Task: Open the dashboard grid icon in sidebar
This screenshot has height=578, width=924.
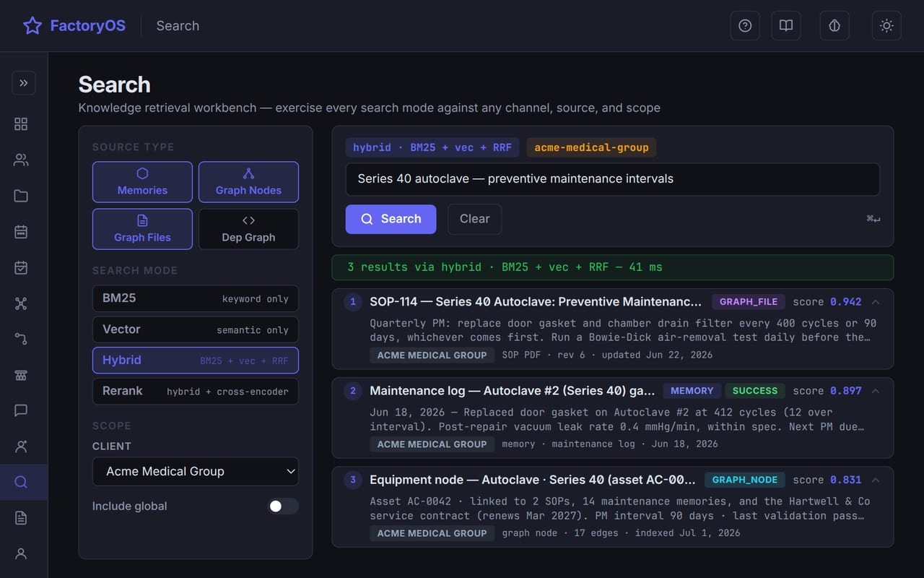Action: 21,124
